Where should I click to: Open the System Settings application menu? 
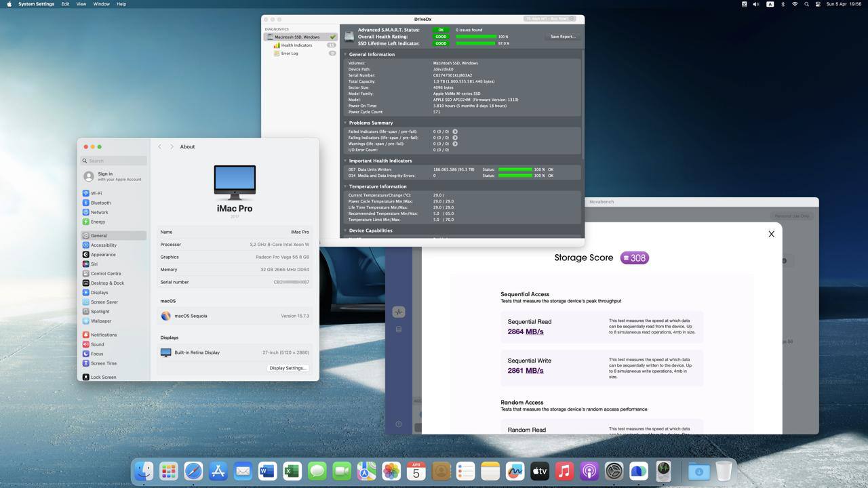[x=36, y=4]
